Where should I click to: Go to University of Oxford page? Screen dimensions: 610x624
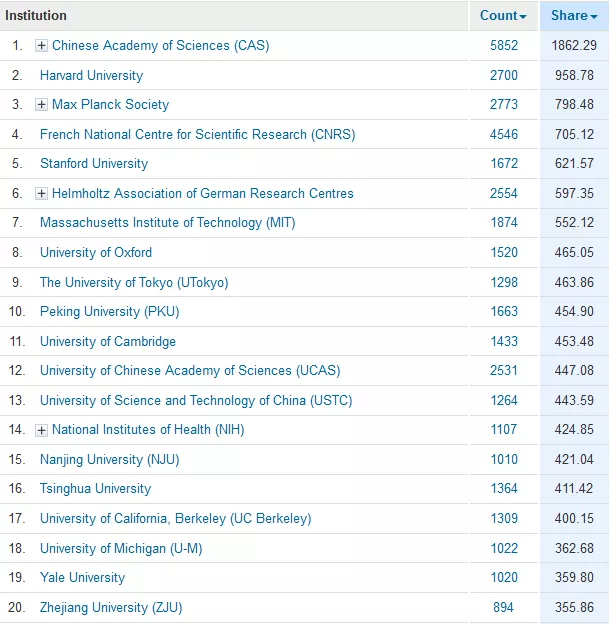[96, 253]
